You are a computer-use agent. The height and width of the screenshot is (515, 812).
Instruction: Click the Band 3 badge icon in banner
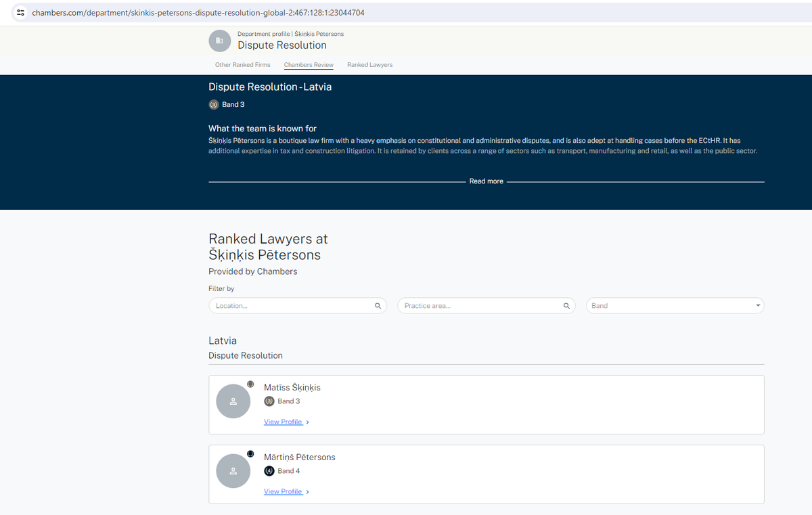click(214, 105)
